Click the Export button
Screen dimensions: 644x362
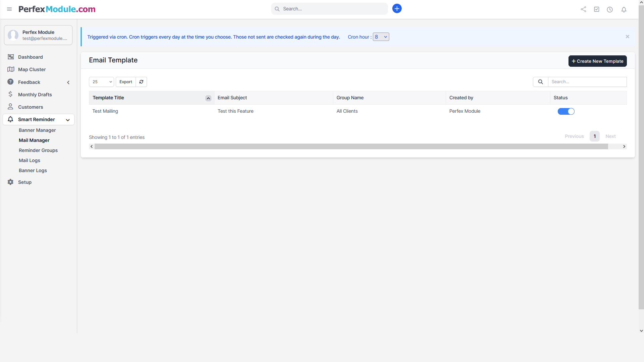126,82
